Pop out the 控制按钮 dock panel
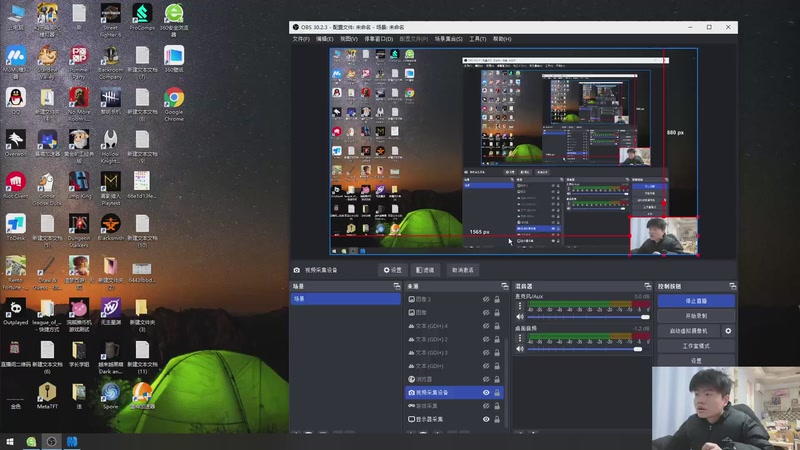This screenshot has width=800, height=450. (733, 286)
